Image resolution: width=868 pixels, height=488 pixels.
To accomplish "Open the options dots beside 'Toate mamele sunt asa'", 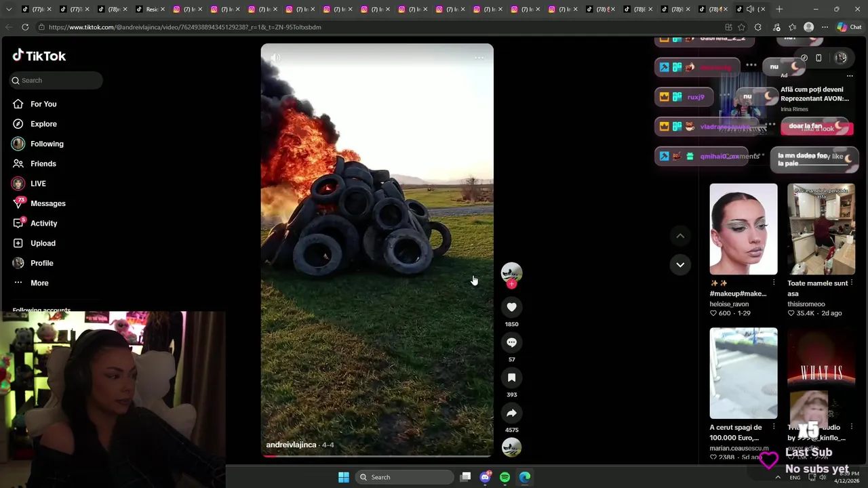I will [852, 283].
